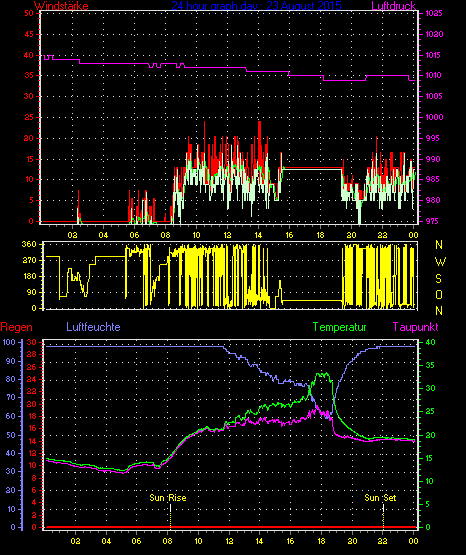
Task: Click the blue 80 humidity axis value
Action: point(11,379)
